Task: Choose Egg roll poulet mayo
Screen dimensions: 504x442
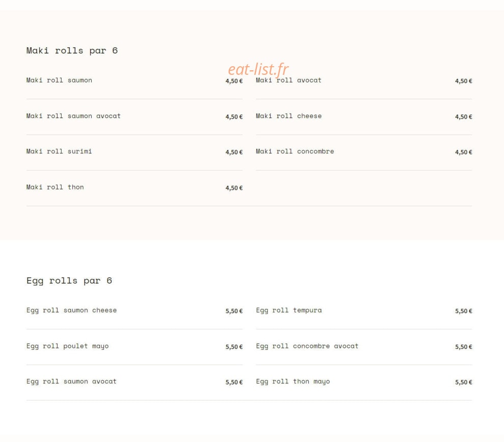Action: (67, 346)
